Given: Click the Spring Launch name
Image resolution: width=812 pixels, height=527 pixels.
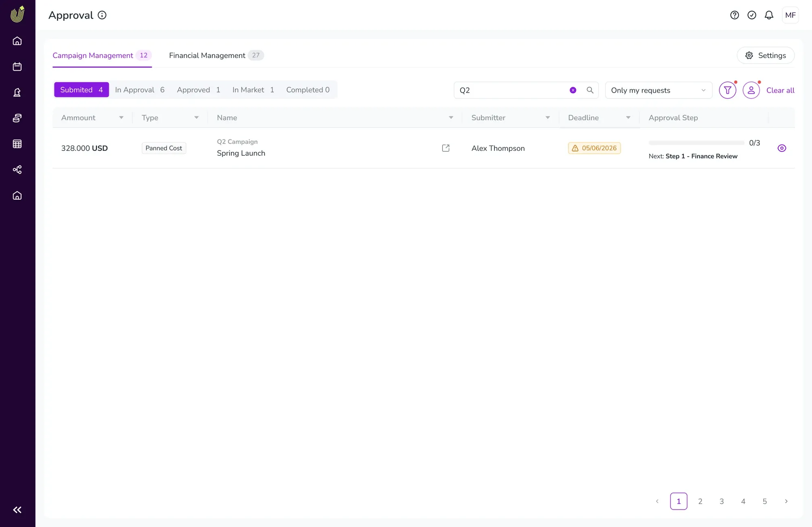Looking at the screenshot, I should click(241, 153).
